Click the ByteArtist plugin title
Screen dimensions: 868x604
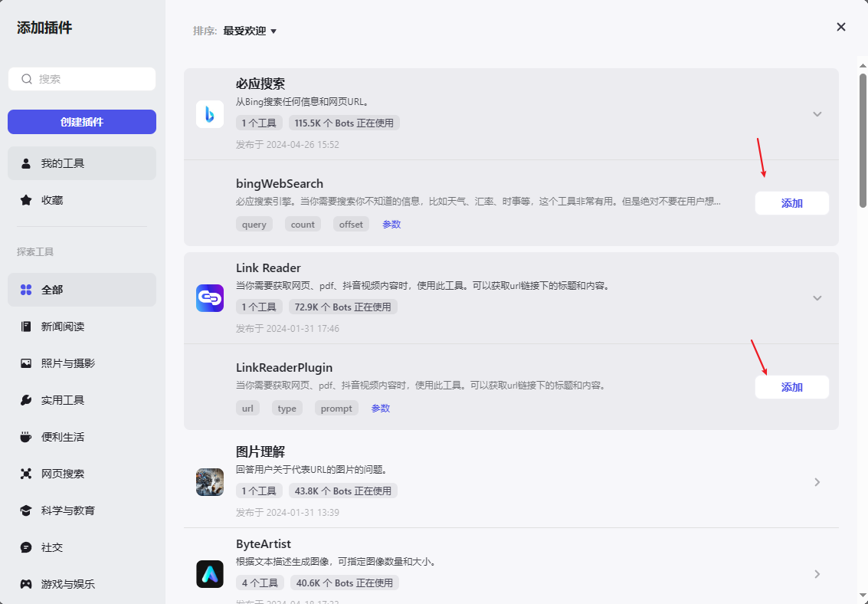click(264, 543)
